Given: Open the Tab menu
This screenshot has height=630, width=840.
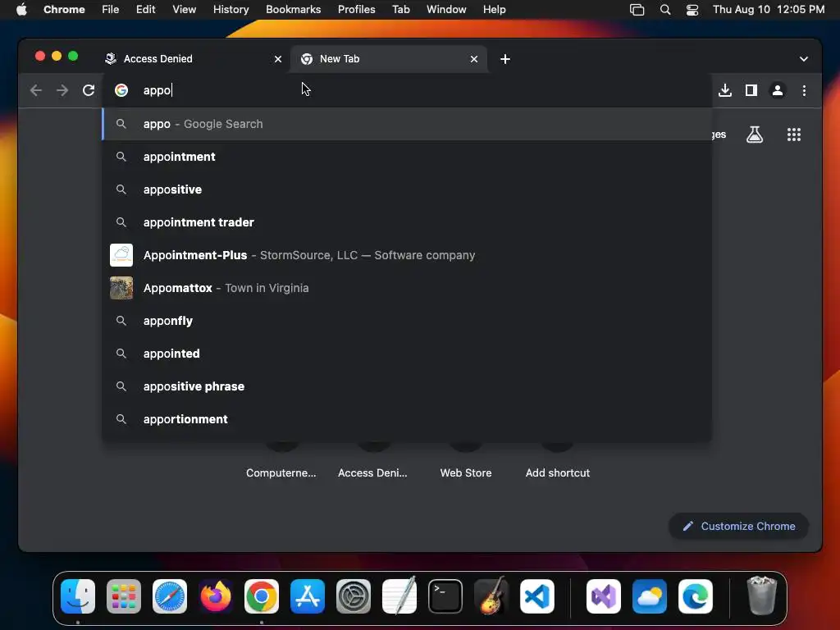Looking at the screenshot, I should [400, 9].
